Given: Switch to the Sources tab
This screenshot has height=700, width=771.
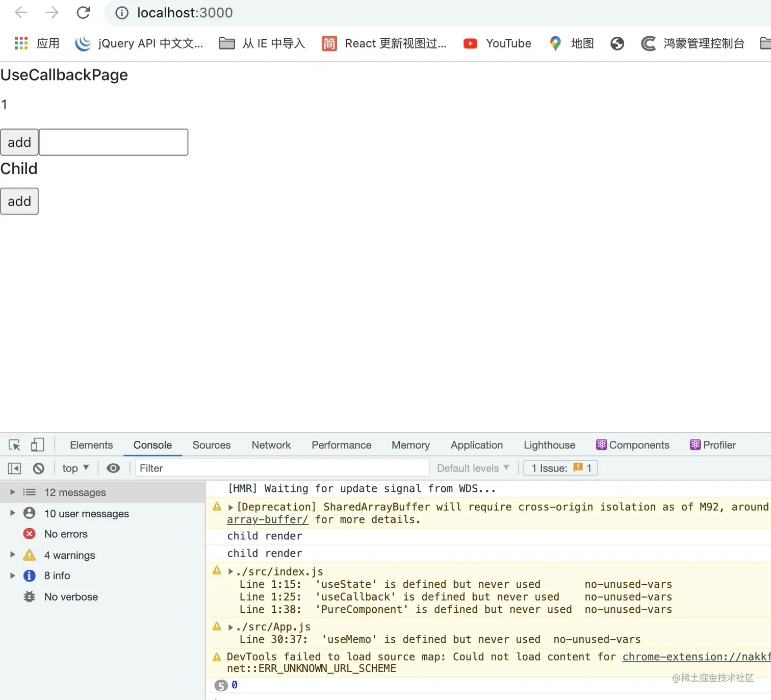Looking at the screenshot, I should [x=212, y=445].
